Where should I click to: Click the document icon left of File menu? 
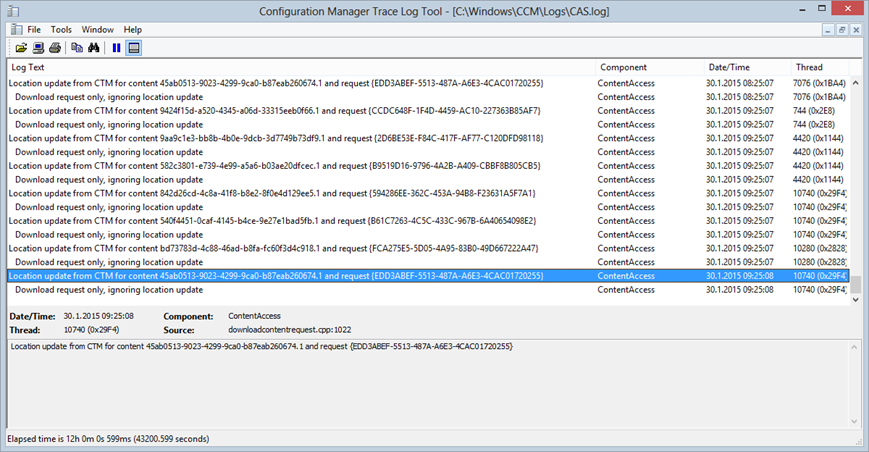[x=17, y=29]
